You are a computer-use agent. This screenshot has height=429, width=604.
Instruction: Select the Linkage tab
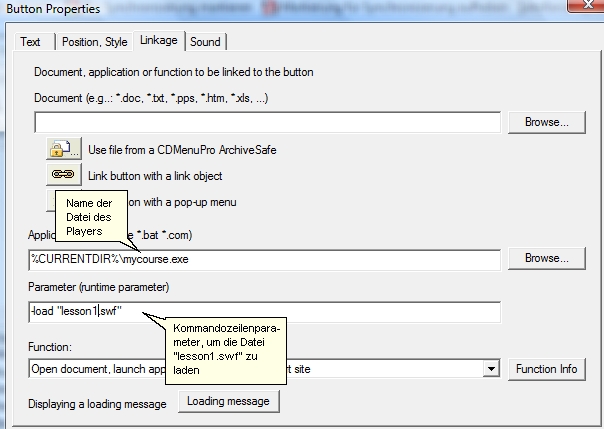[160, 41]
